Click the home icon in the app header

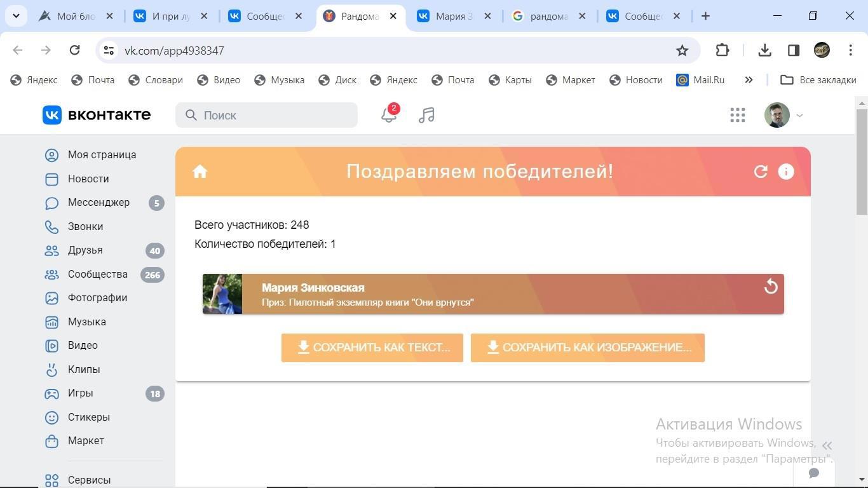click(x=200, y=172)
